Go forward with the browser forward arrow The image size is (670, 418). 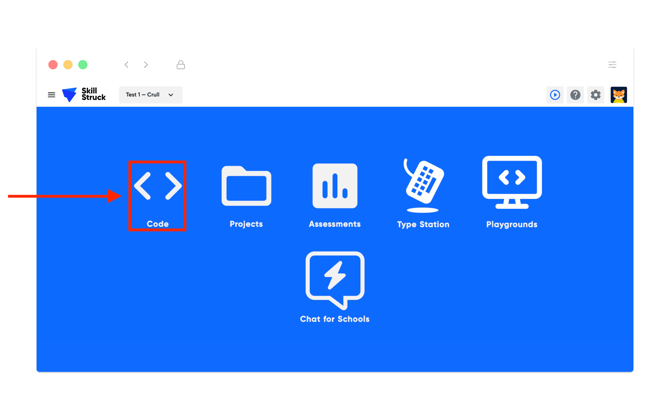point(146,65)
